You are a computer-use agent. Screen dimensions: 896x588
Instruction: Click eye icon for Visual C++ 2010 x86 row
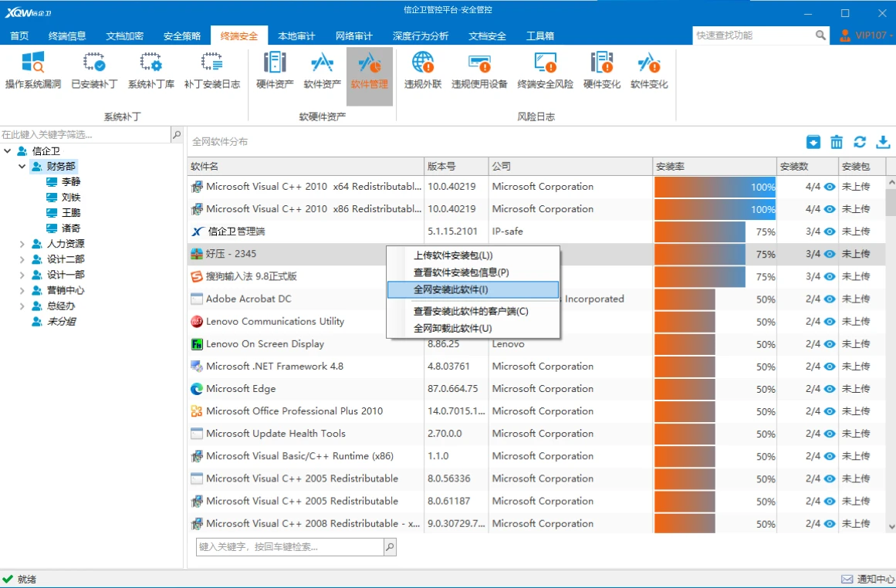tap(830, 209)
